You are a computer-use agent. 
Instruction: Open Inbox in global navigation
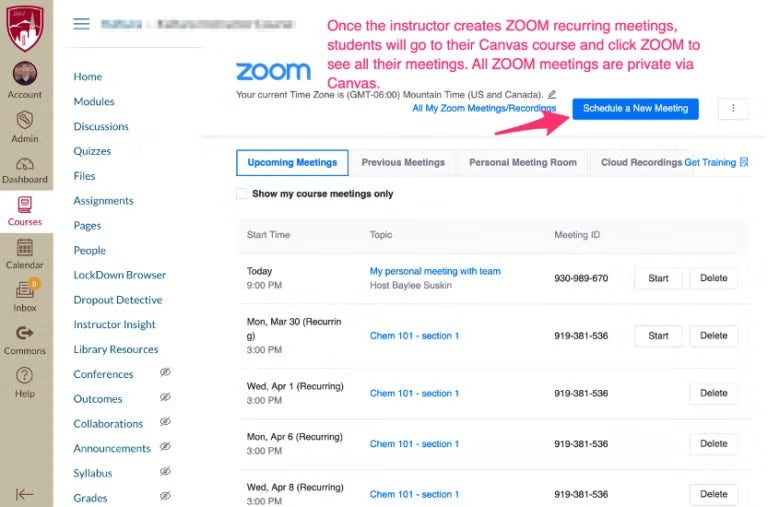pyautogui.click(x=24, y=296)
